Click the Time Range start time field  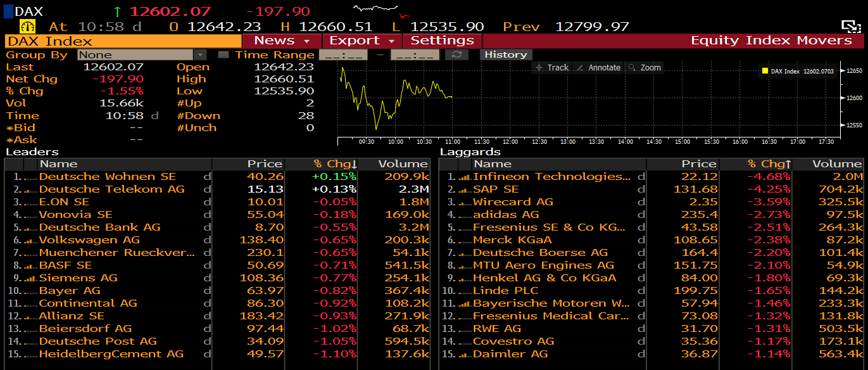(343, 54)
